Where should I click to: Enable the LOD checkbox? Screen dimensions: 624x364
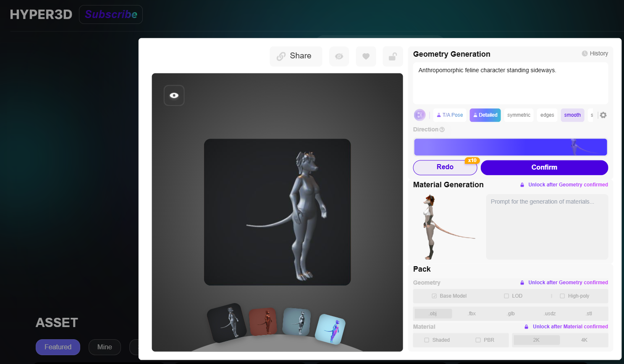[x=506, y=296]
